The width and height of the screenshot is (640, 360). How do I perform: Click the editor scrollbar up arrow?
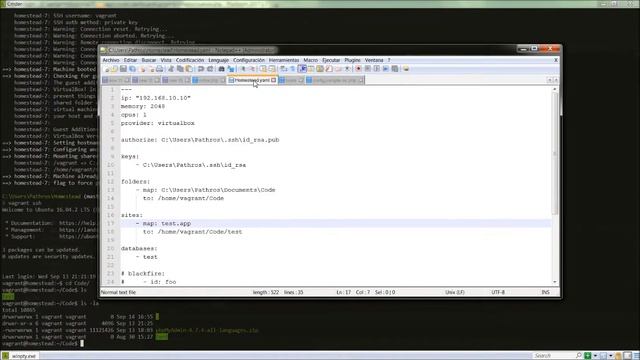[x=554, y=89]
